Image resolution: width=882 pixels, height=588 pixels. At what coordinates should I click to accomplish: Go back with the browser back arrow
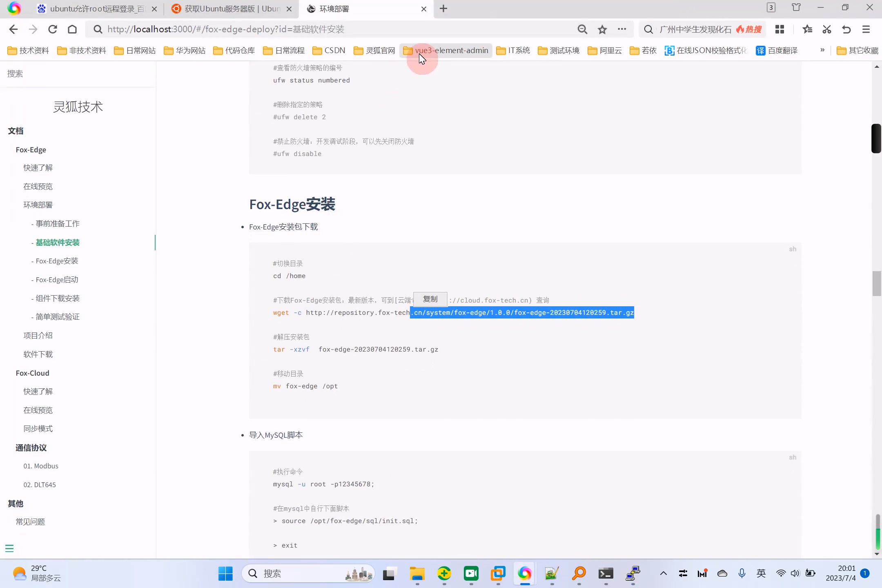13,29
